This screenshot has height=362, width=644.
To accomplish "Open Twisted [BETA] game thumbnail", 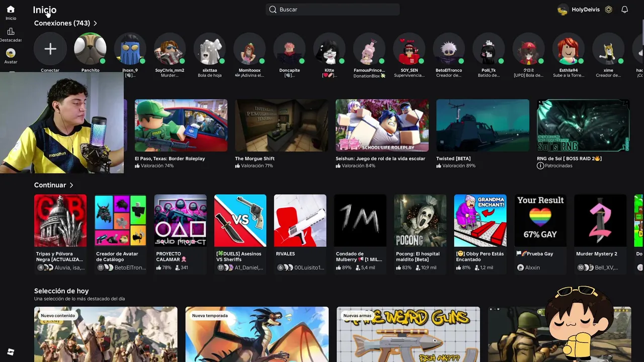I will point(483,125).
